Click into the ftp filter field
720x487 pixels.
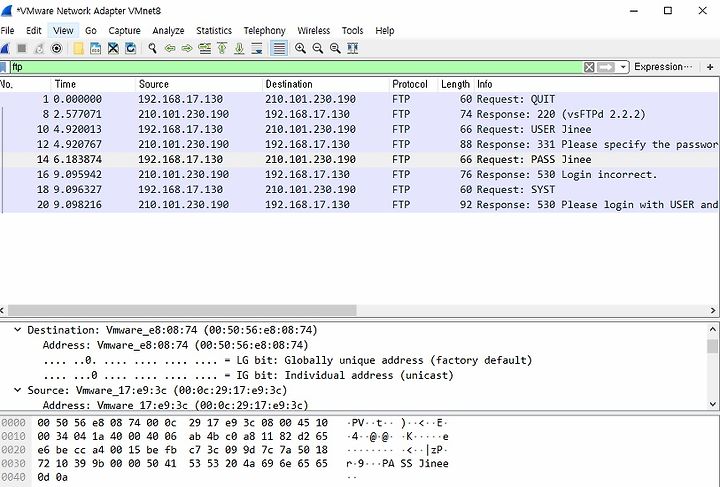point(296,67)
